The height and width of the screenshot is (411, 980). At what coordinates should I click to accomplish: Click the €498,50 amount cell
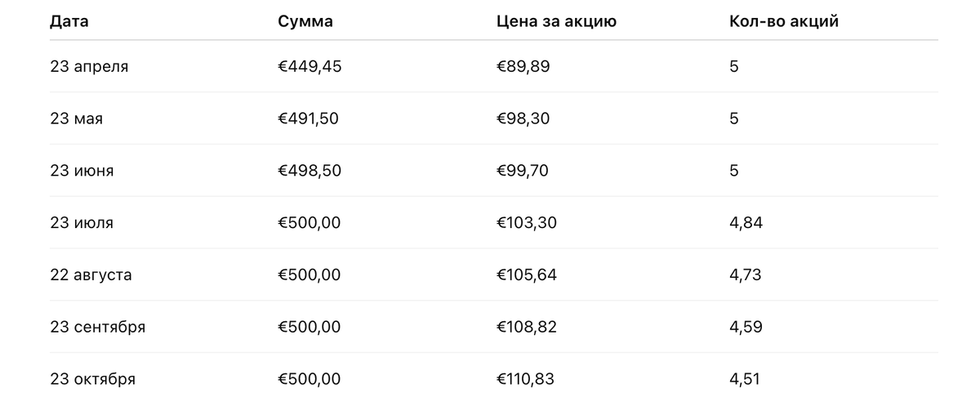310,171
